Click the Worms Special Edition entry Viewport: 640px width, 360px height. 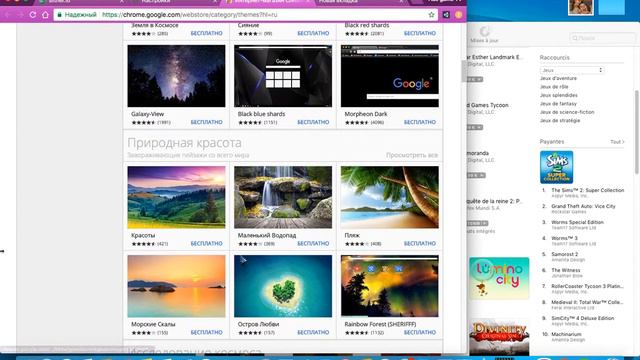pos(577,222)
